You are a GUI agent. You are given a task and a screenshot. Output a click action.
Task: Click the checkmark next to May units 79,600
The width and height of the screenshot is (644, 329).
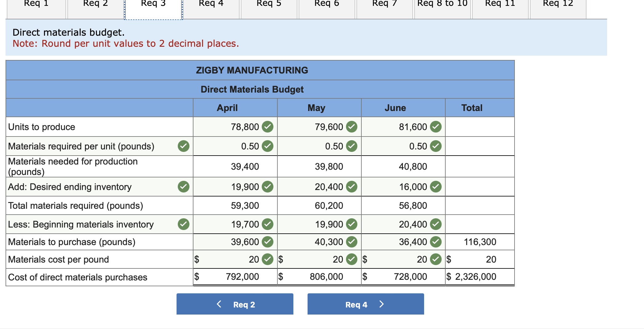pyautogui.click(x=352, y=127)
